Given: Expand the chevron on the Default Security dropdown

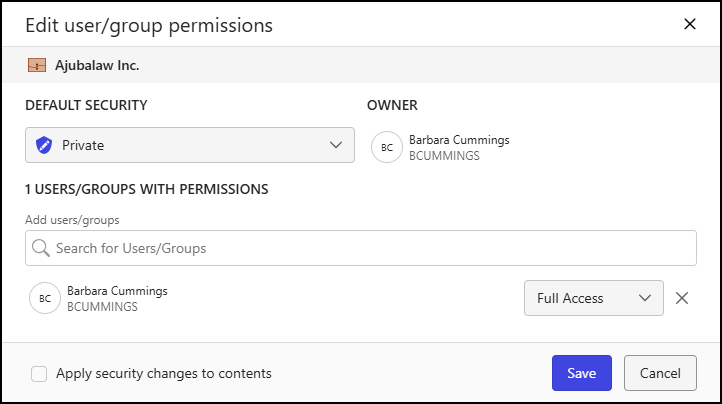Looking at the screenshot, I should click(336, 145).
